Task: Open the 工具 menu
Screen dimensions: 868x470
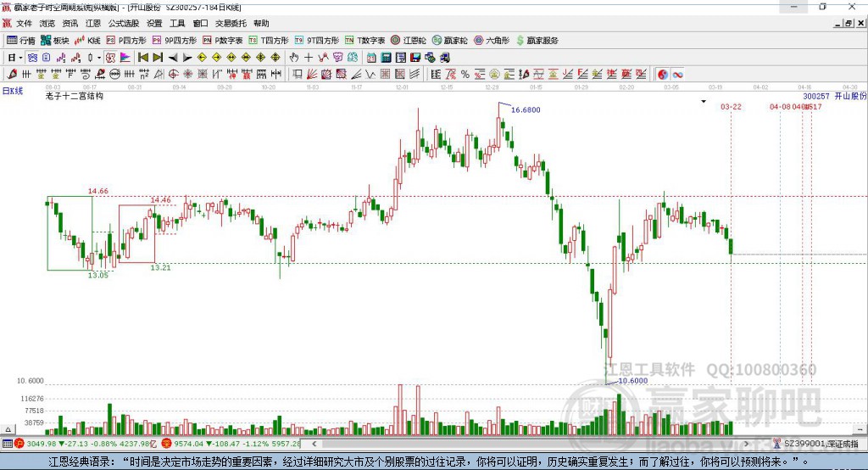Action: [177, 23]
